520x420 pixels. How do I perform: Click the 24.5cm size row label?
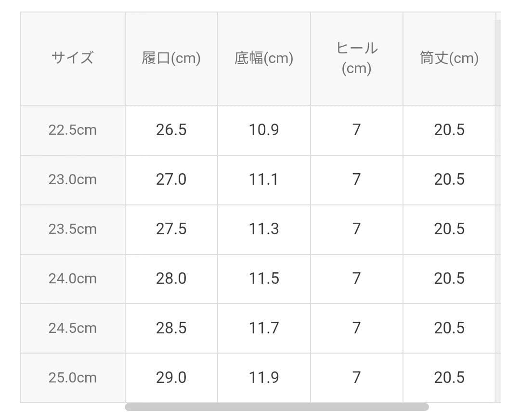pyautogui.click(x=73, y=329)
